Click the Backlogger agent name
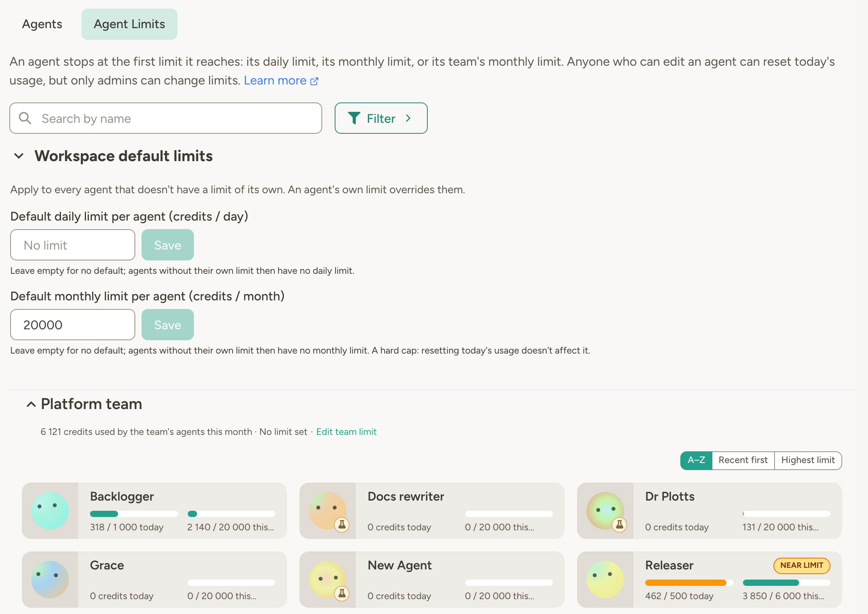This screenshot has height=614, width=868. (x=122, y=497)
